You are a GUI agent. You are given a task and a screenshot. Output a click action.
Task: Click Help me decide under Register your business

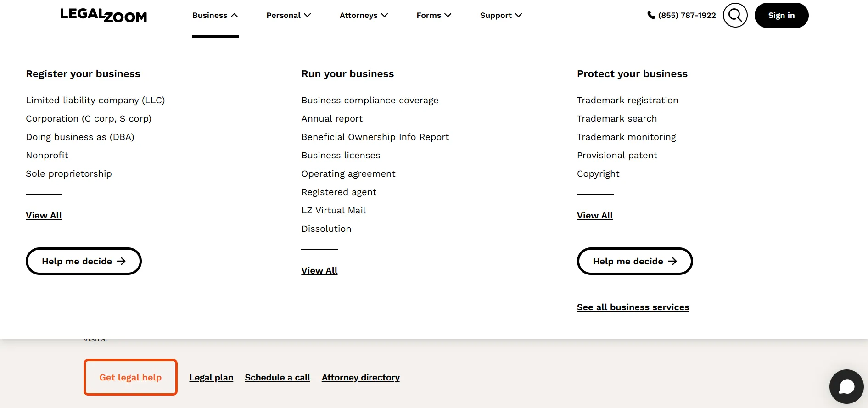[84, 261]
